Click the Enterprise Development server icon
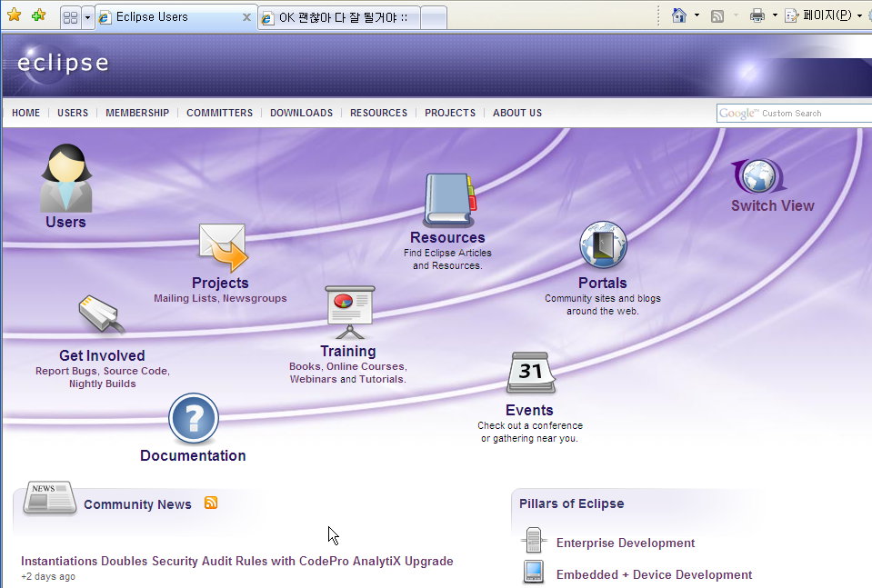The image size is (872, 588). pyautogui.click(x=534, y=540)
